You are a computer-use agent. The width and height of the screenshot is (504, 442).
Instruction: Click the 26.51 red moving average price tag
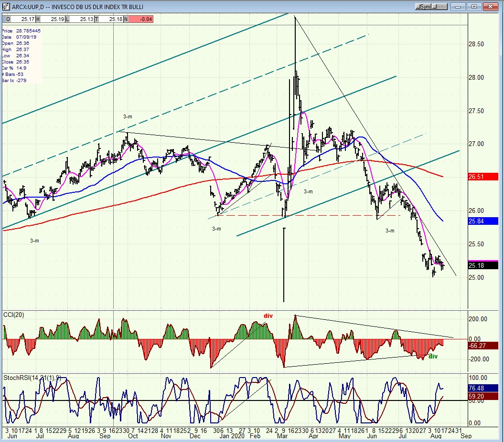click(483, 177)
